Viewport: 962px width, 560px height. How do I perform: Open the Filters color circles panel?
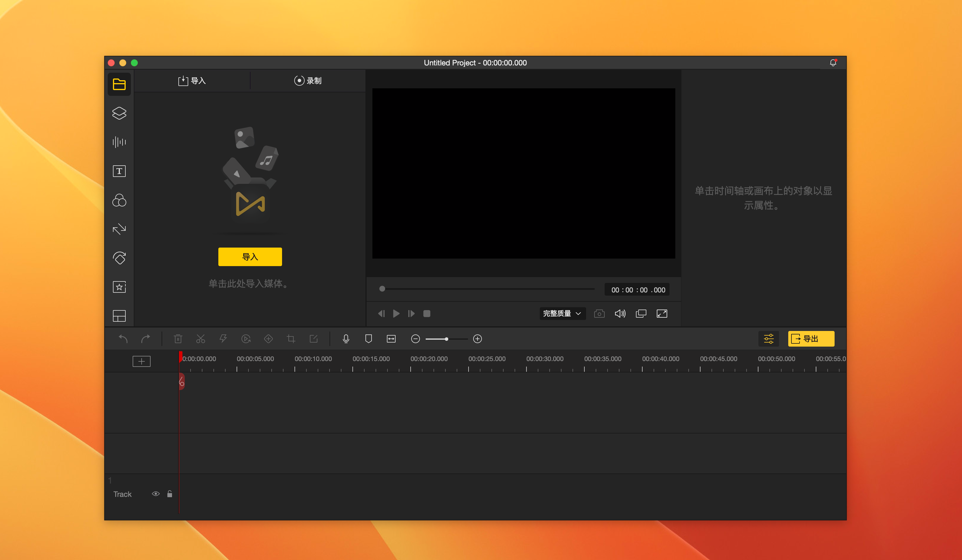pyautogui.click(x=119, y=200)
